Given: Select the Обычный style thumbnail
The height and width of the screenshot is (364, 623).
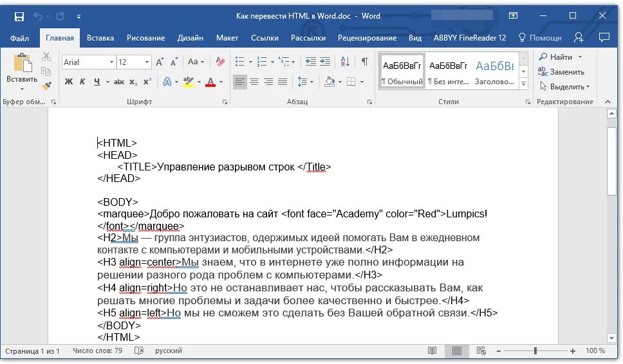Looking at the screenshot, I should coord(402,71).
